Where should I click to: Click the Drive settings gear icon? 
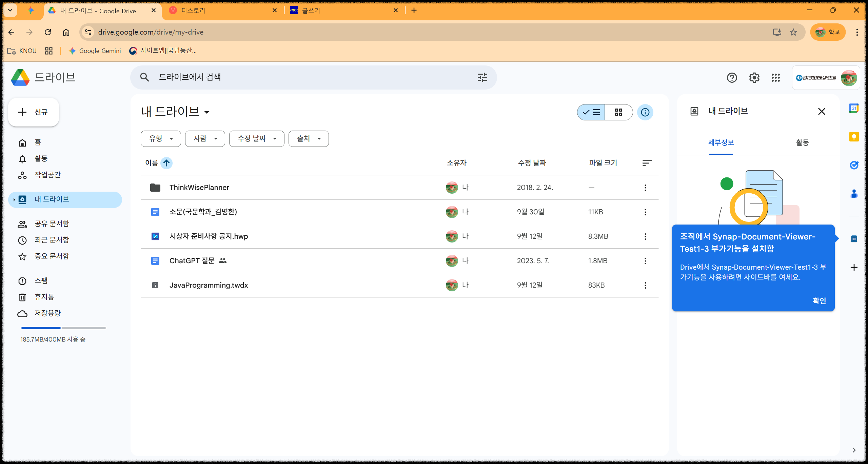click(x=754, y=78)
